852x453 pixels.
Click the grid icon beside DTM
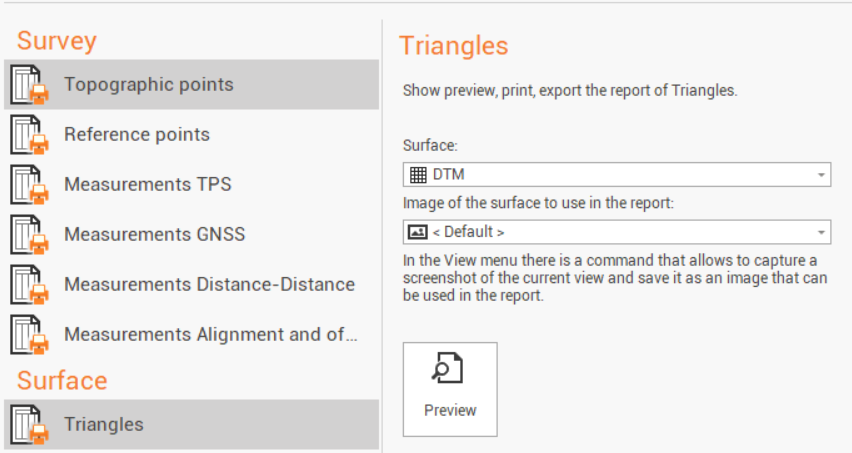click(418, 175)
